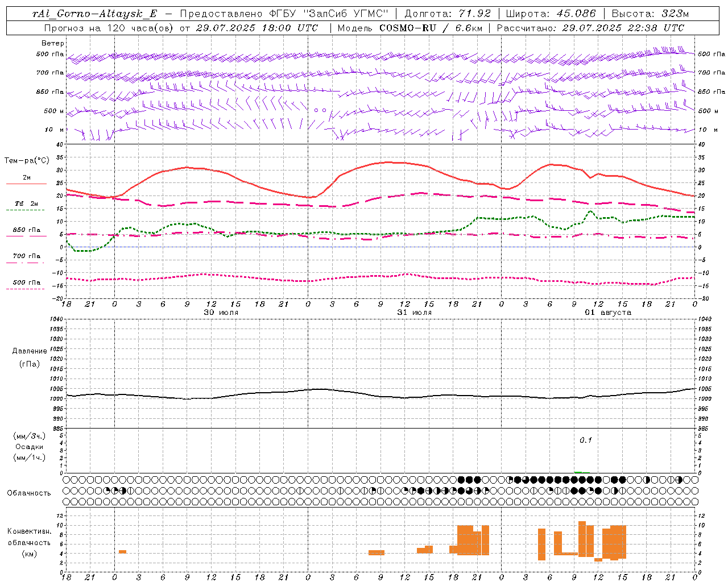Click the date label 30 июля
This screenshot has height=582, width=728.
point(221,313)
